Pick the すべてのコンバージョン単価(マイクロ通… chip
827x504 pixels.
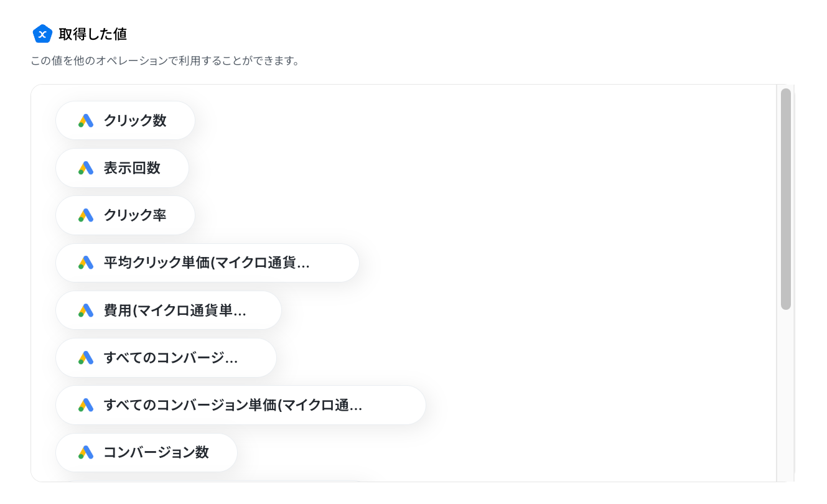241,405
